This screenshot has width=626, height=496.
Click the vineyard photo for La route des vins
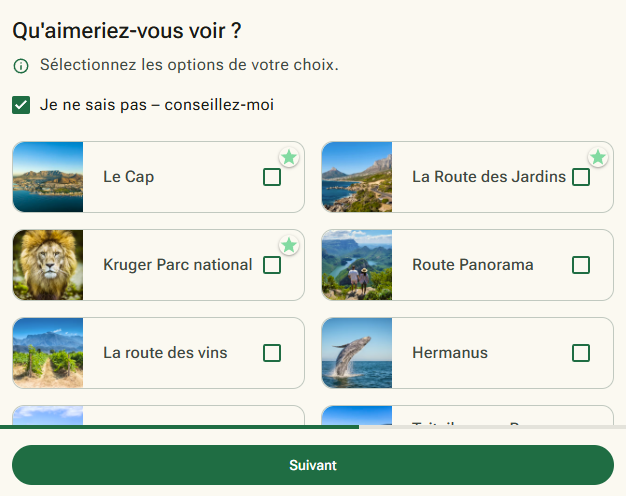click(x=48, y=353)
